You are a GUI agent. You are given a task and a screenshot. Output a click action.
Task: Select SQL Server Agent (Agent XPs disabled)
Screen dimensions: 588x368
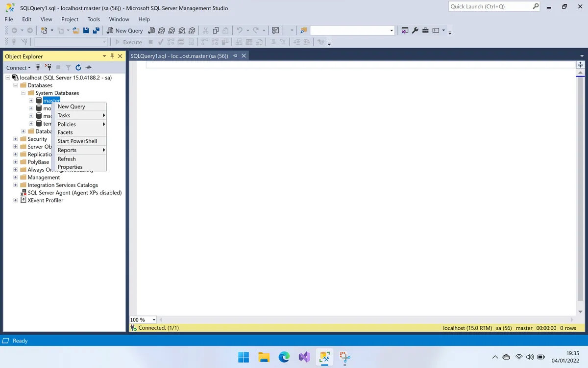click(x=74, y=193)
